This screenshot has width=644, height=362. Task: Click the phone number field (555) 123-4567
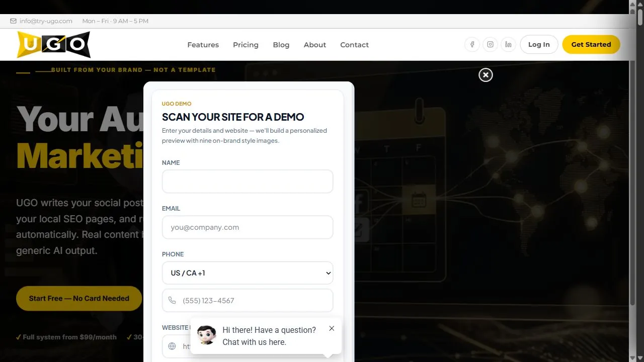coord(248,301)
